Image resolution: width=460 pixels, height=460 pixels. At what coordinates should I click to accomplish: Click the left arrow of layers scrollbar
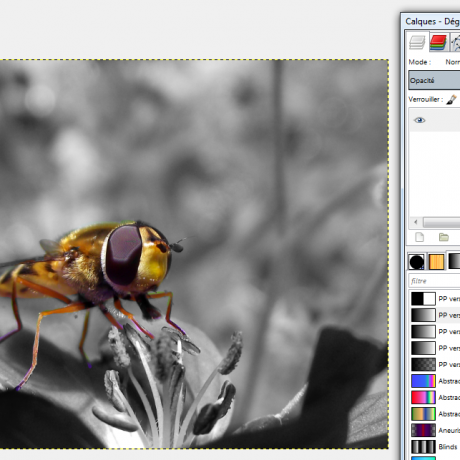416,222
